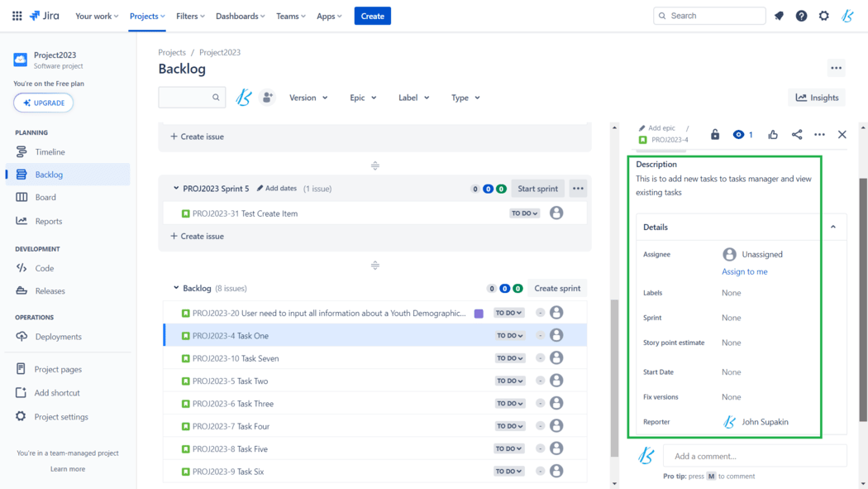The height and width of the screenshot is (489, 868).
Task: Open Dashboards dropdown menu
Action: coord(241,16)
